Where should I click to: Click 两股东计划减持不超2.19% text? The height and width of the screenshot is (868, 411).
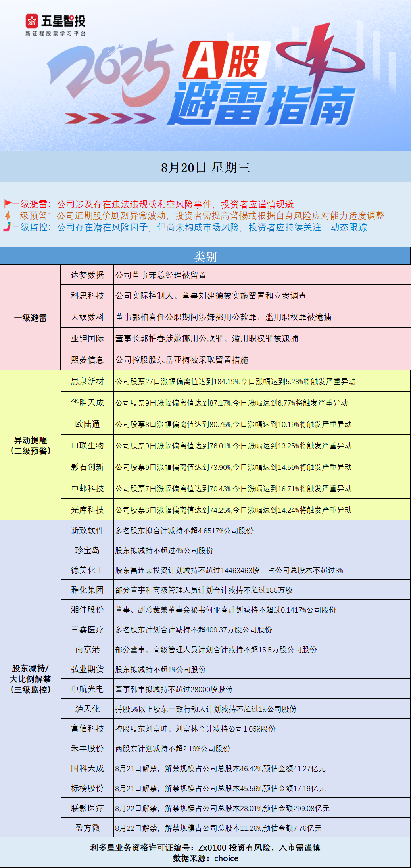coord(173,749)
